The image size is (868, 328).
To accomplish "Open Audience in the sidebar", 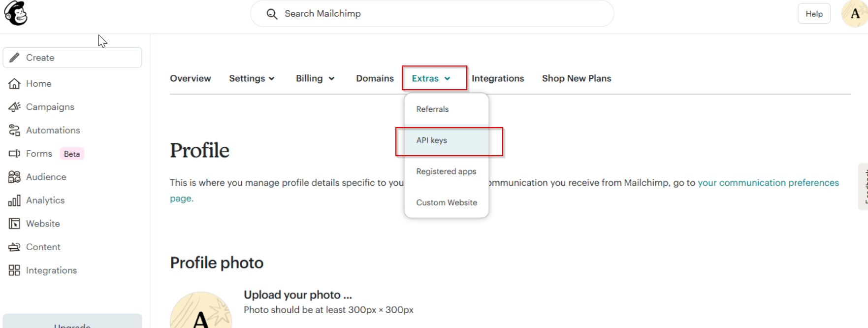I will tap(46, 177).
